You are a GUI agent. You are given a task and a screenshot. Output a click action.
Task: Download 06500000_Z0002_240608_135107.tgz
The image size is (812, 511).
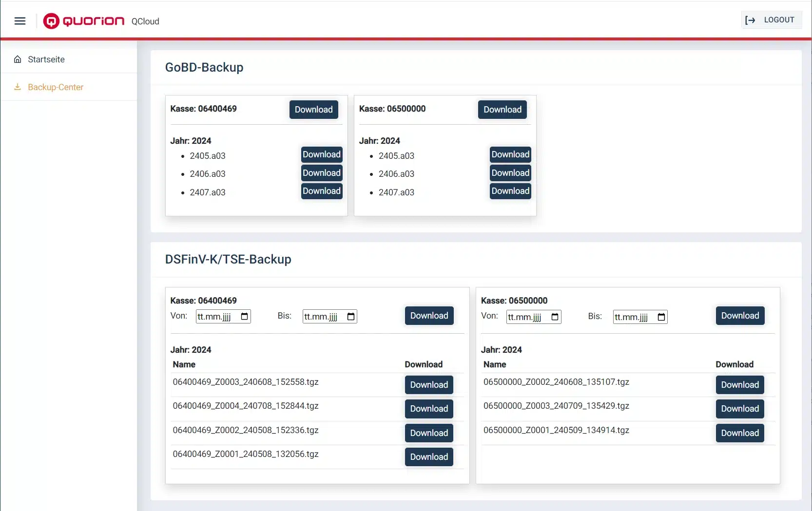click(x=740, y=385)
